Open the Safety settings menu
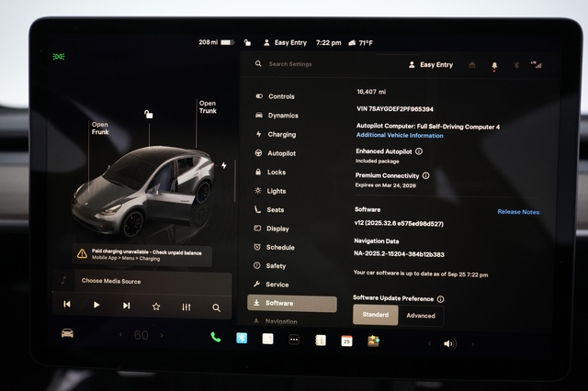The width and height of the screenshot is (588, 391). [269, 265]
